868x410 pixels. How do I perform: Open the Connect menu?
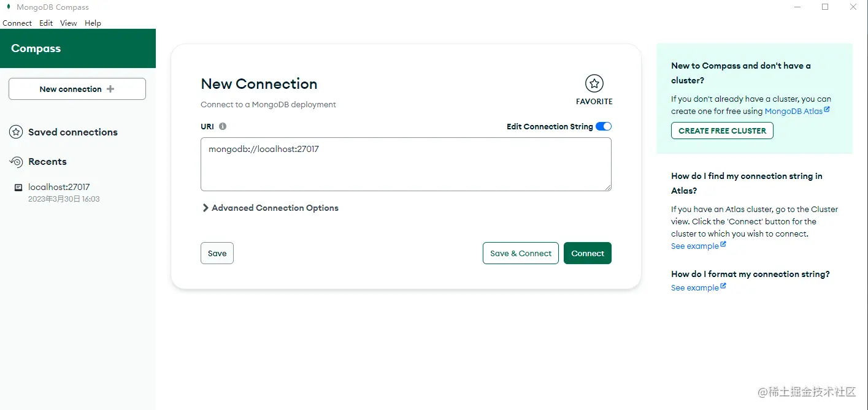[x=17, y=23]
